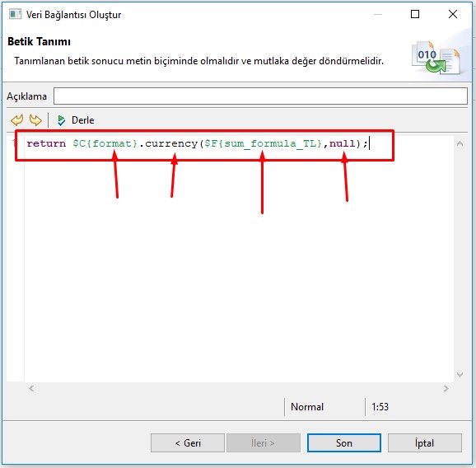Screen dimensions: 476x468
Task: Click the editor's scroll up arrow
Action: [x=460, y=143]
